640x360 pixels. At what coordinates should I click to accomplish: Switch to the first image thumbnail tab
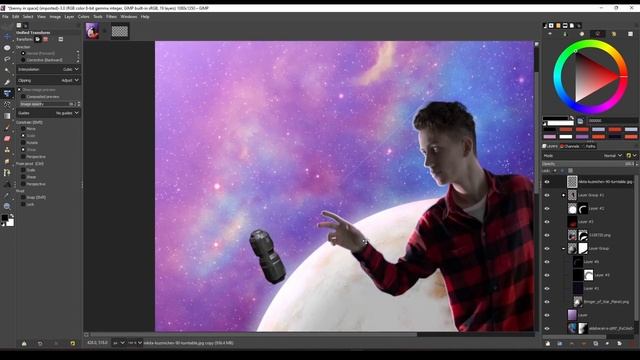[x=93, y=31]
